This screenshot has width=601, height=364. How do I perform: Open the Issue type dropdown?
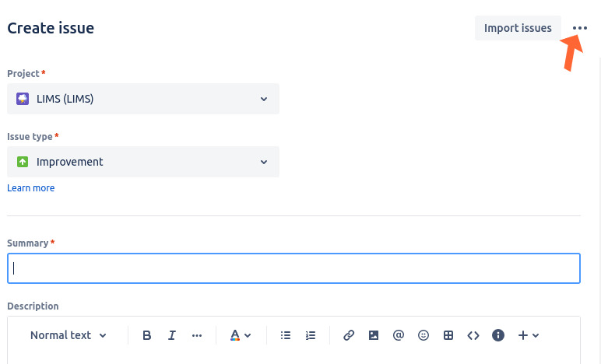[143, 162]
